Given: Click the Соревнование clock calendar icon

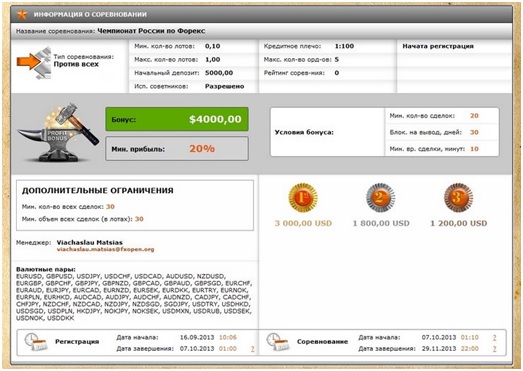Looking at the screenshot, I should click(278, 342).
